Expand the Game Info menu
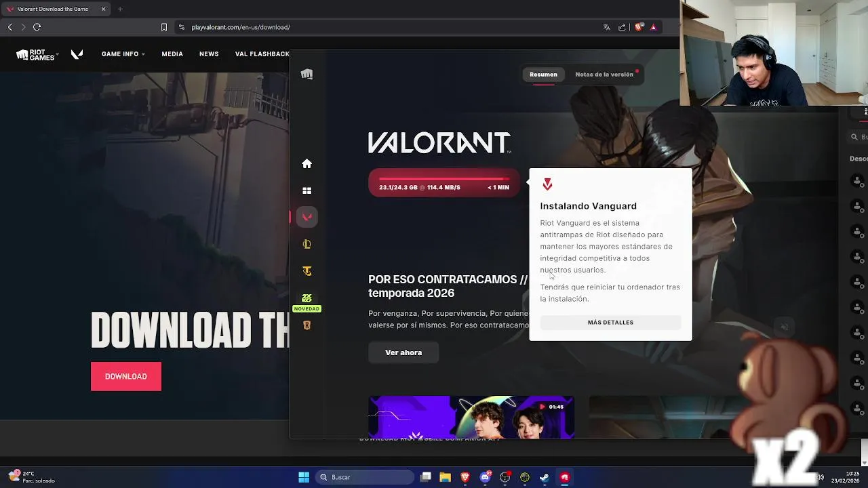The height and width of the screenshot is (488, 868). pos(123,54)
